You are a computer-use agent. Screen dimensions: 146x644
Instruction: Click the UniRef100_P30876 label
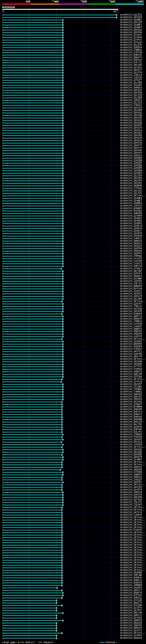click(131, 530)
